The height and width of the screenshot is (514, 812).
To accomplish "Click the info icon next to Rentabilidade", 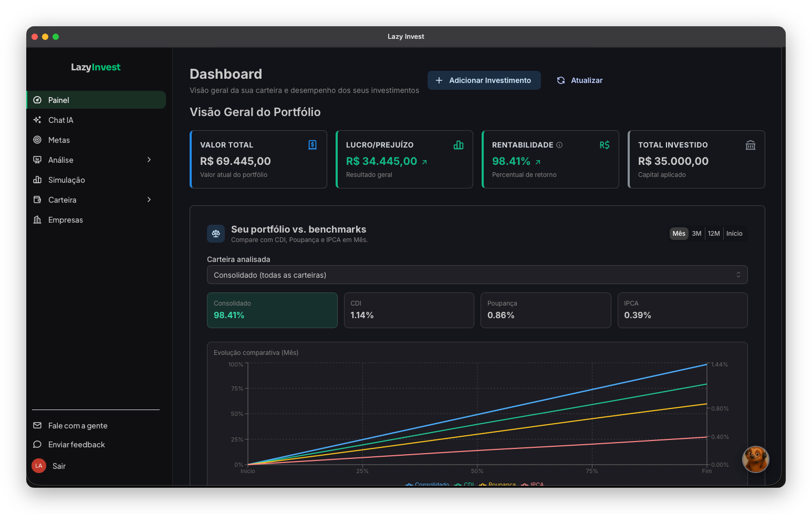I will [559, 145].
